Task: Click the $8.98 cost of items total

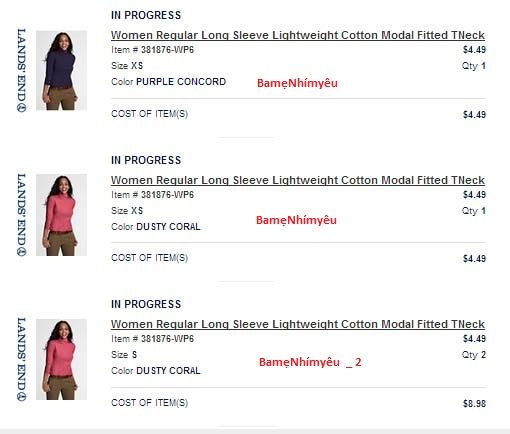Action: (x=474, y=404)
